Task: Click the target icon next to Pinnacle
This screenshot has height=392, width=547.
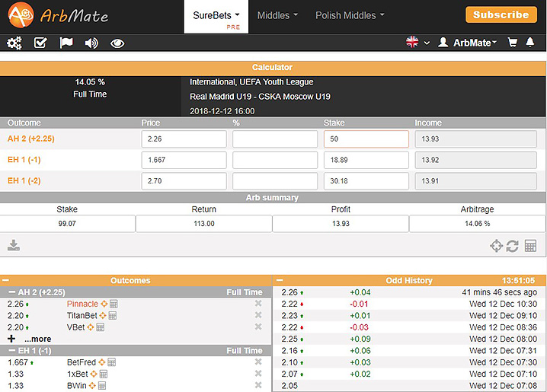Action: tap(104, 304)
